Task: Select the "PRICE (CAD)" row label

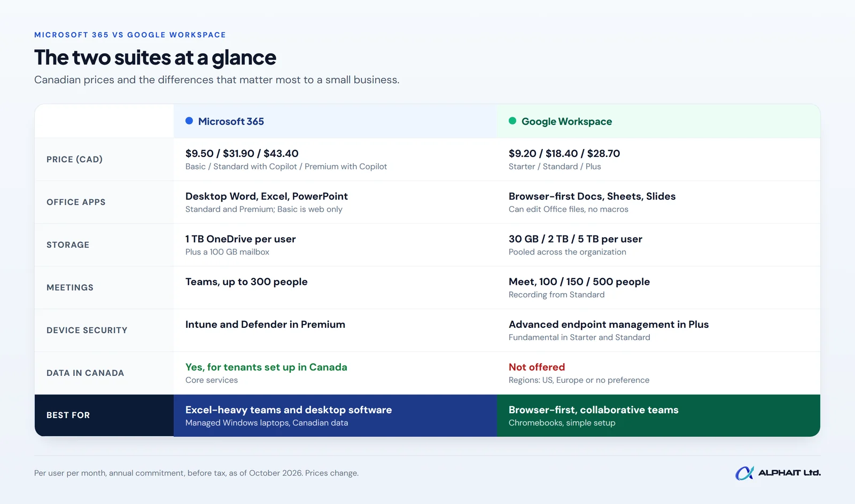Action: (x=74, y=159)
